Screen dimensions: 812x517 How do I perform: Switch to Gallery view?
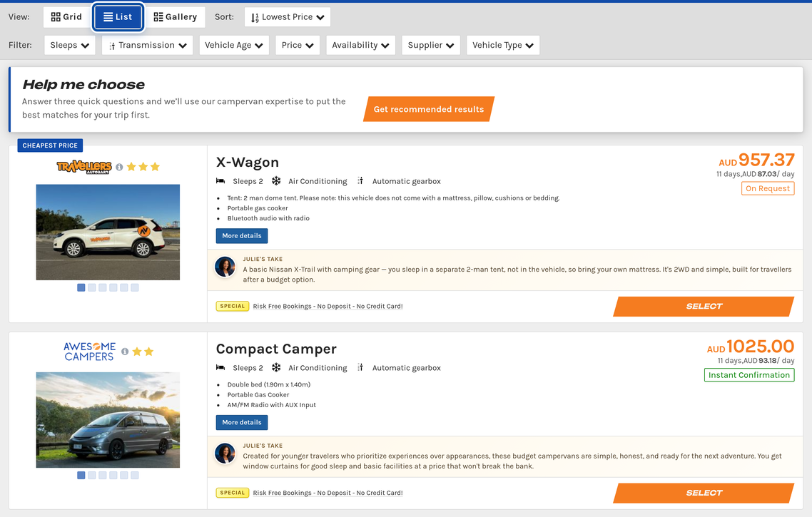(x=176, y=17)
